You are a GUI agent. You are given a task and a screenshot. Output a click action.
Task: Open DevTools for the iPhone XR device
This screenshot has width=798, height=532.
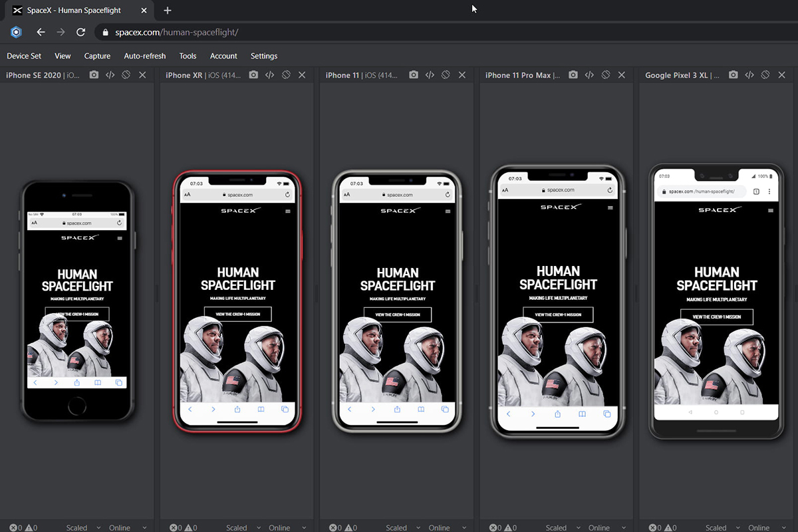coord(269,75)
